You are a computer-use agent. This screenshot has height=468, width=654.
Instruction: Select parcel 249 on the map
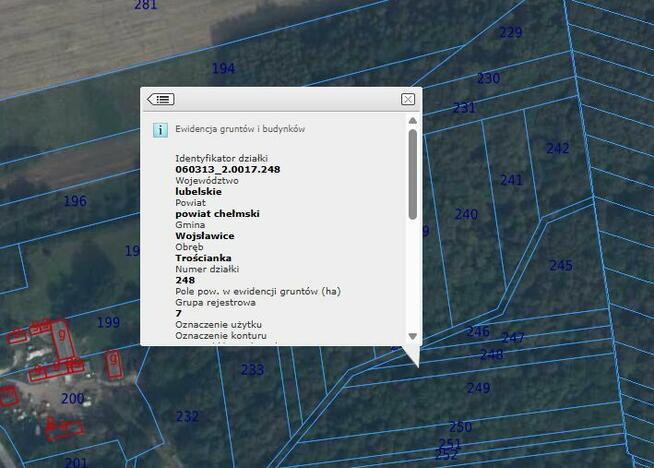[479, 388]
